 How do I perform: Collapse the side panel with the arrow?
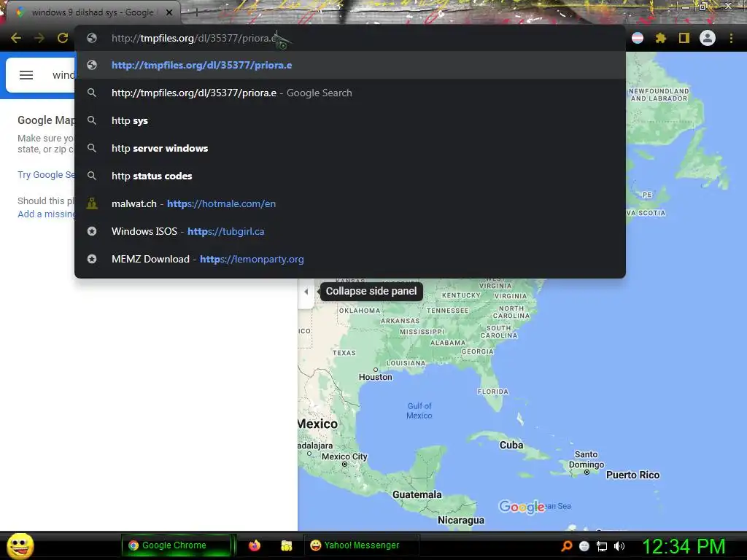click(306, 292)
